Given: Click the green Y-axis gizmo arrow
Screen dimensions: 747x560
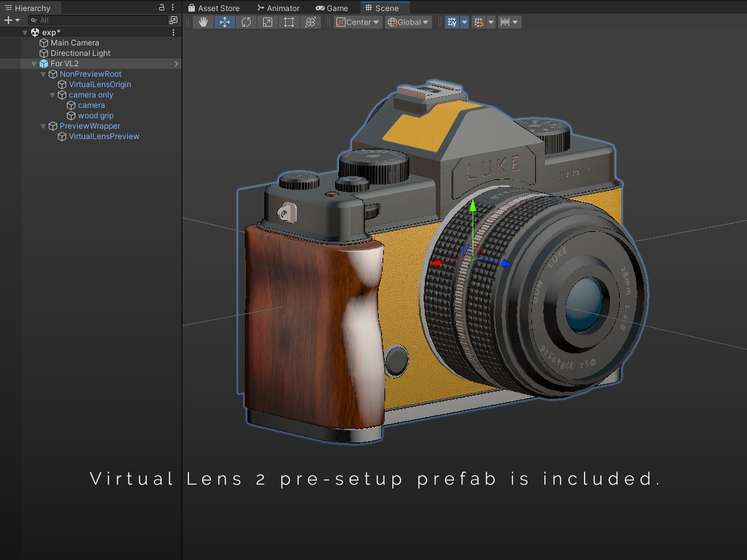Looking at the screenshot, I should coord(473,208).
